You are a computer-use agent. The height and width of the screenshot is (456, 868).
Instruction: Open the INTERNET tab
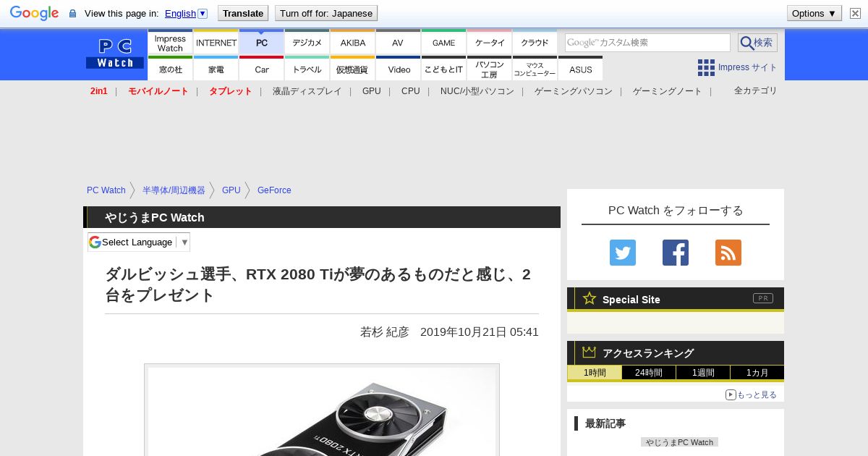point(216,42)
